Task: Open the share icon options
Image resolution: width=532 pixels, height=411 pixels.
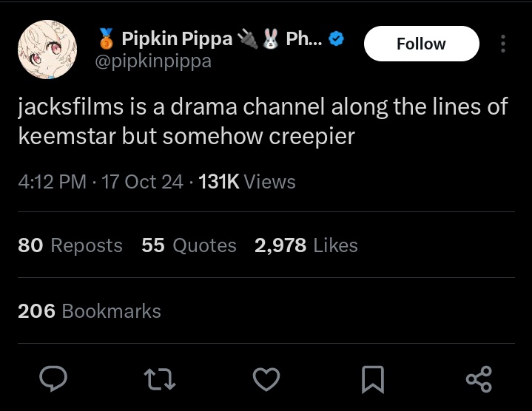Action: pyautogui.click(x=479, y=379)
